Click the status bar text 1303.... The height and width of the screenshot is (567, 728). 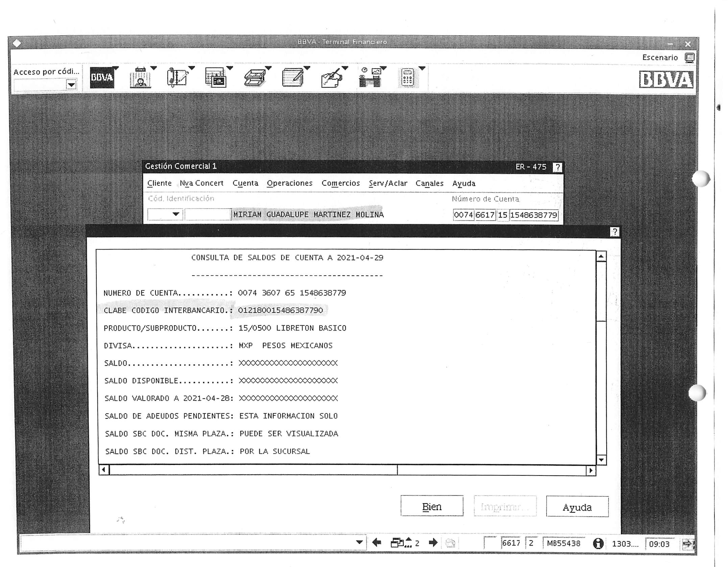tap(625, 544)
